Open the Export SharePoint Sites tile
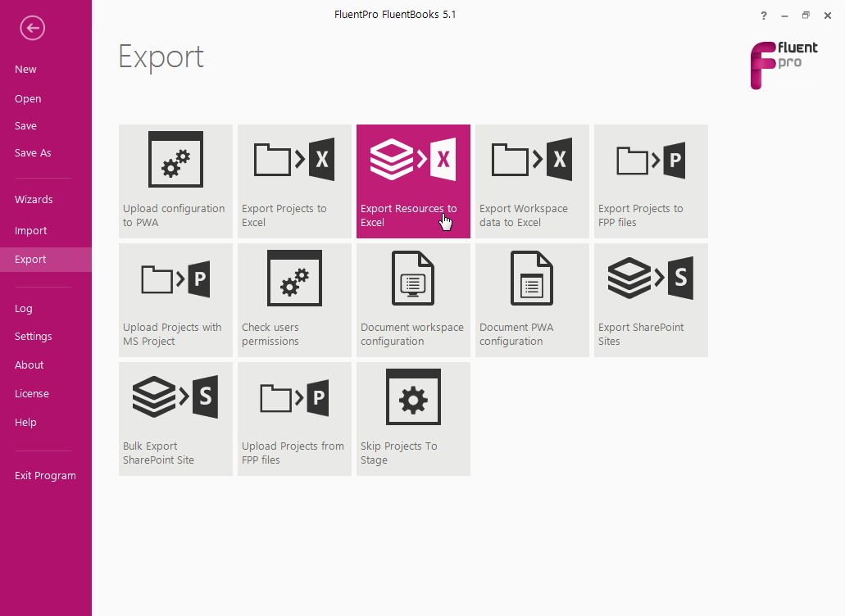The image size is (845, 616). click(x=651, y=300)
